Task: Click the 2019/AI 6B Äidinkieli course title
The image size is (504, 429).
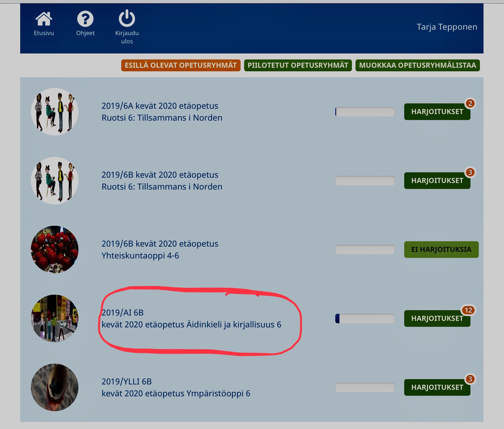Action: coord(191,319)
